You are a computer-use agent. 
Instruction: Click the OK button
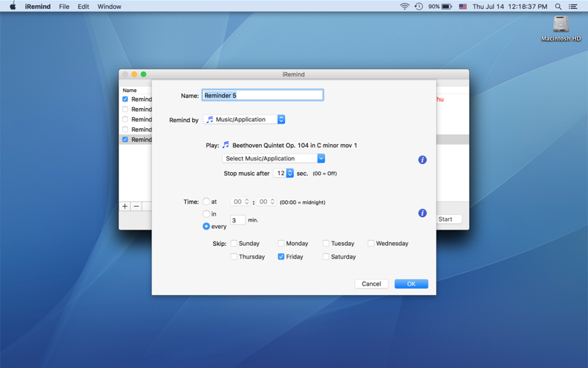[412, 284]
